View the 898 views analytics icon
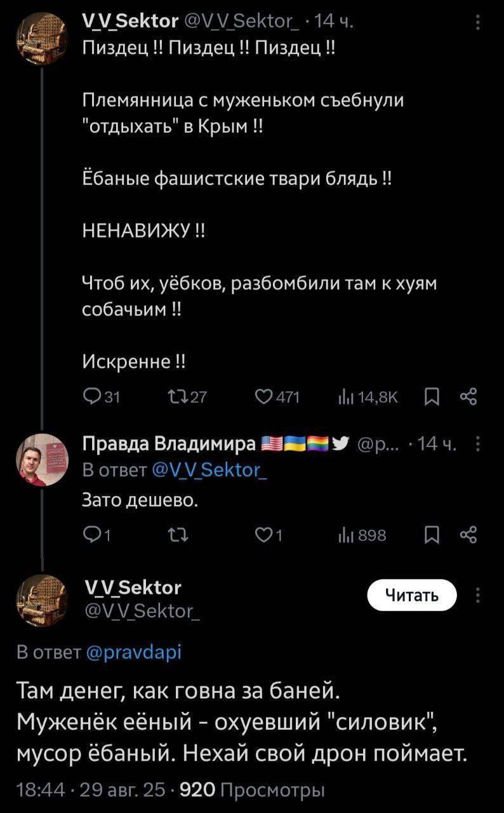 click(x=346, y=535)
